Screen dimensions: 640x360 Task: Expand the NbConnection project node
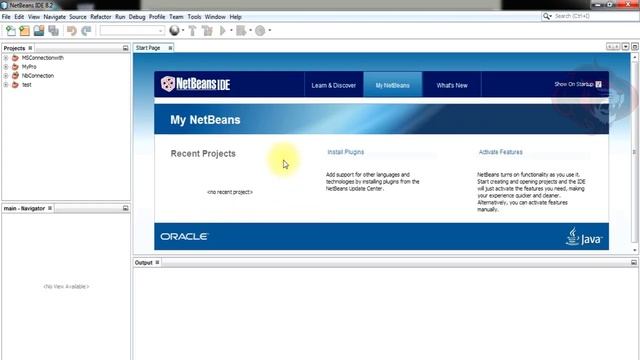(x=6, y=76)
